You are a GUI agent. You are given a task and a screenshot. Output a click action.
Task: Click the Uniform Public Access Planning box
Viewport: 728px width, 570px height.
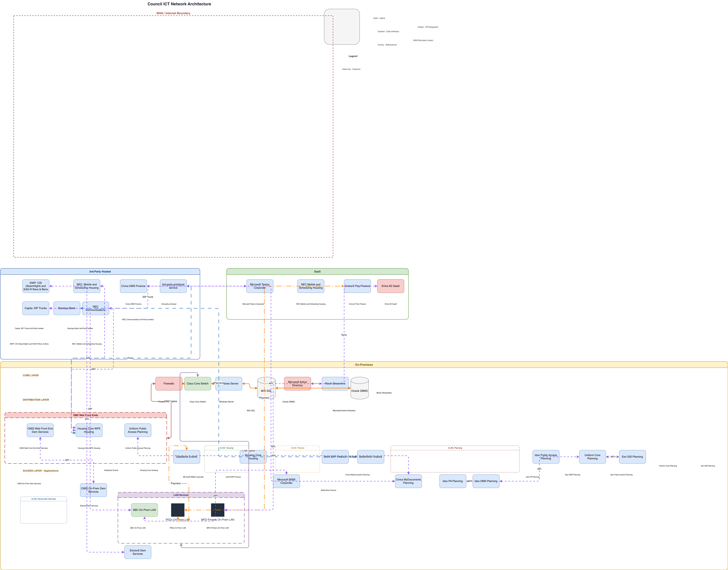point(138,430)
